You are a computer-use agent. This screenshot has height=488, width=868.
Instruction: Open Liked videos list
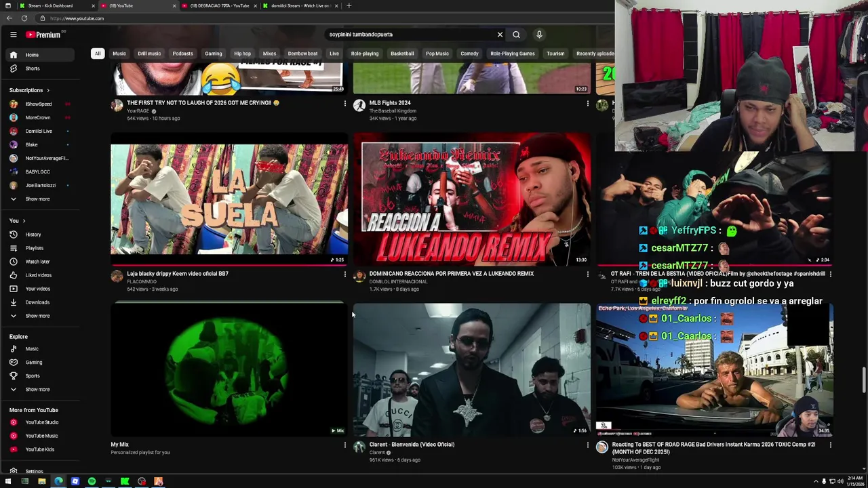(41, 275)
